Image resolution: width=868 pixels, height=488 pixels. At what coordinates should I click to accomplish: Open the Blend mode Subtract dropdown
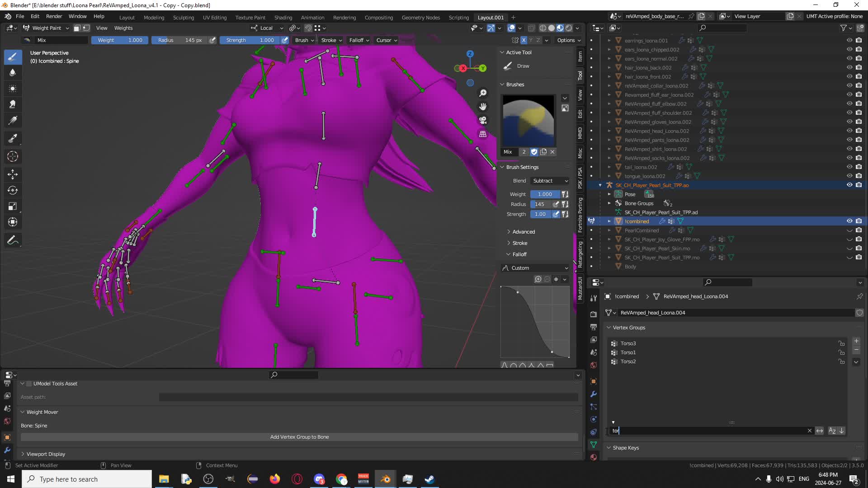[x=550, y=181]
